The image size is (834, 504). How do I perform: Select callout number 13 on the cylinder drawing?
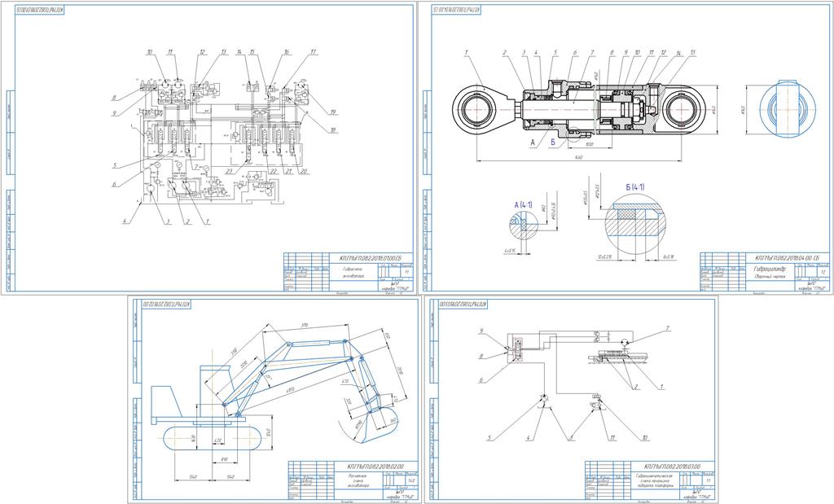[692, 53]
